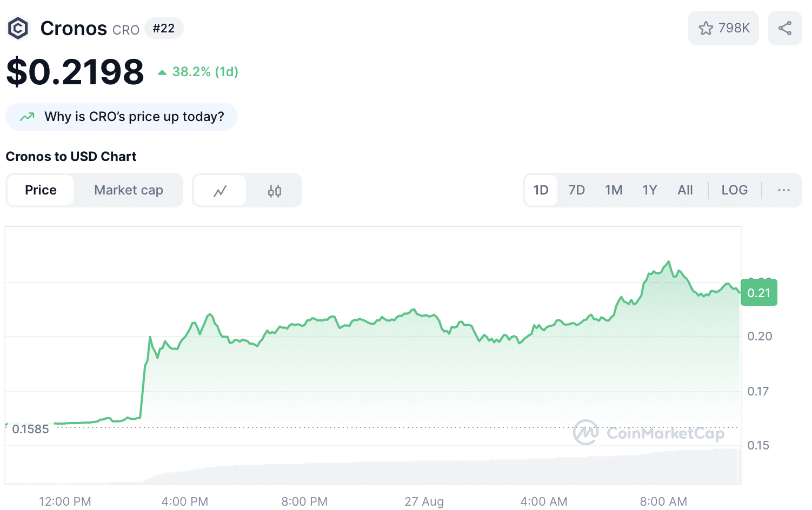Select the 1D timeframe
Image resolution: width=812 pixels, height=510 pixels.
pyautogui.click(x=541, y=190)
